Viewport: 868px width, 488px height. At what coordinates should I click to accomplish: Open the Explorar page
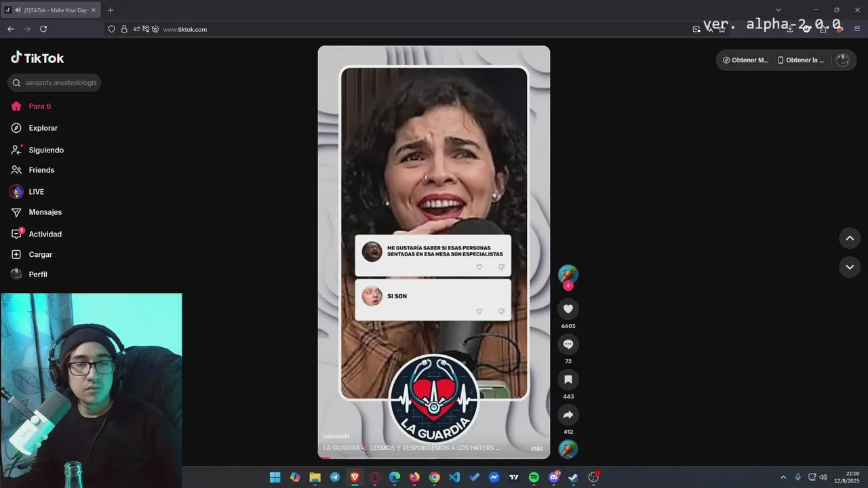(x=34, y=128)
